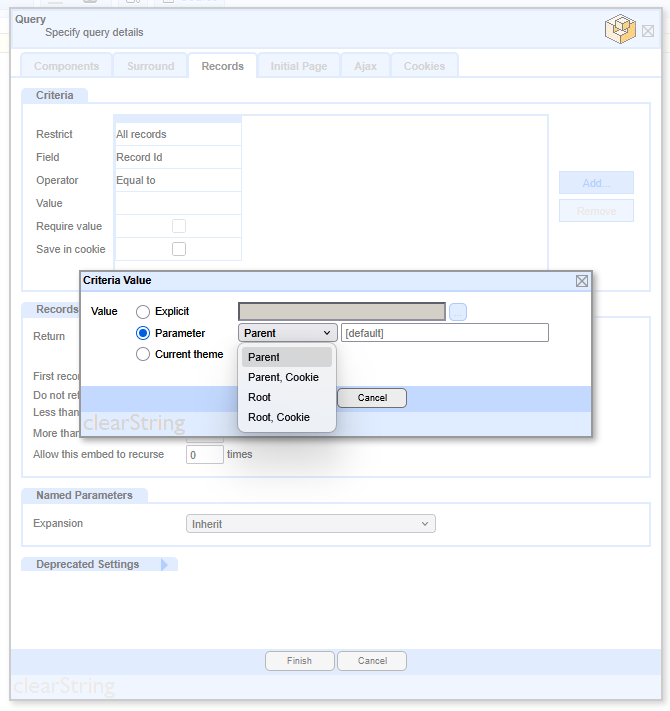
Task: Enable the Require value checkbox
Action: pyautogui.click(x=179, y=226)
